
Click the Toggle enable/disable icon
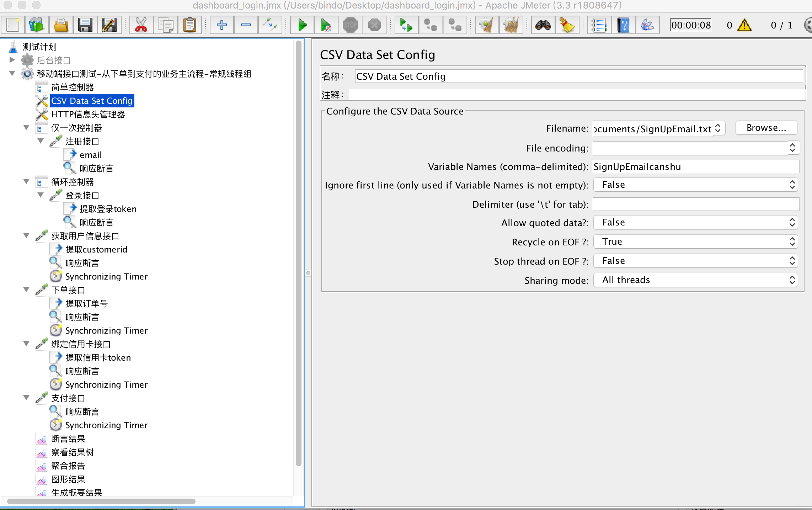270,25
